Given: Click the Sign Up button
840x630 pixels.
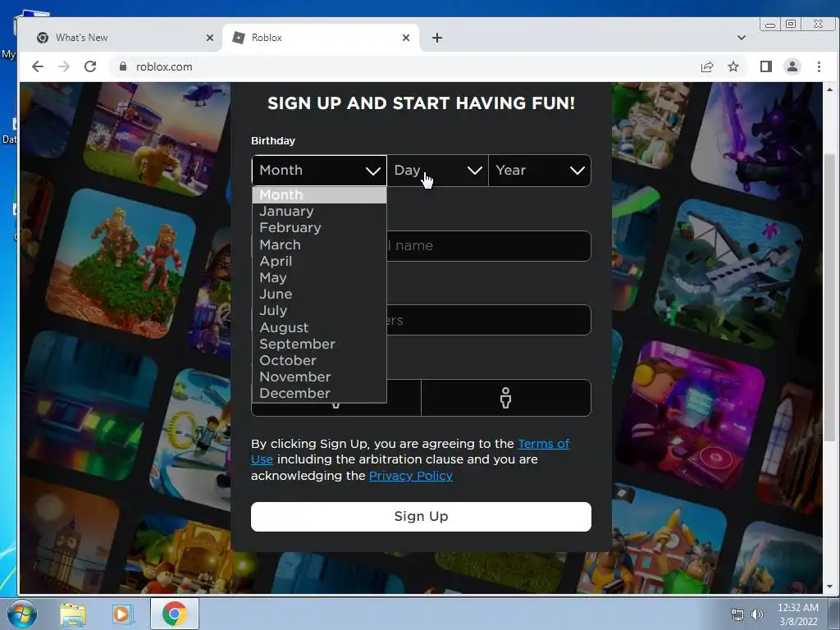Looking at the screenshot, I should [x=421, y=517].
